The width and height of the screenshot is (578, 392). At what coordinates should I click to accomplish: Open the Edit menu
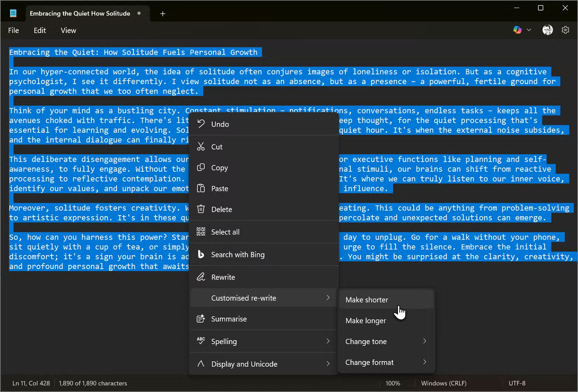tap(40, 30)
